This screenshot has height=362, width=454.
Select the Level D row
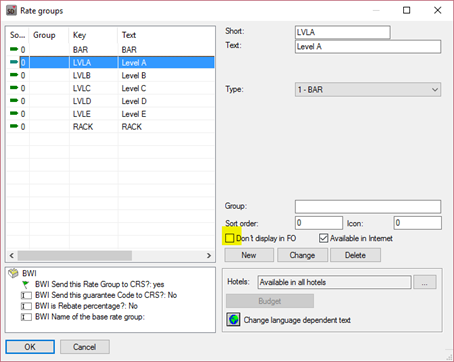pyautogui.click(x=111, y=101)
